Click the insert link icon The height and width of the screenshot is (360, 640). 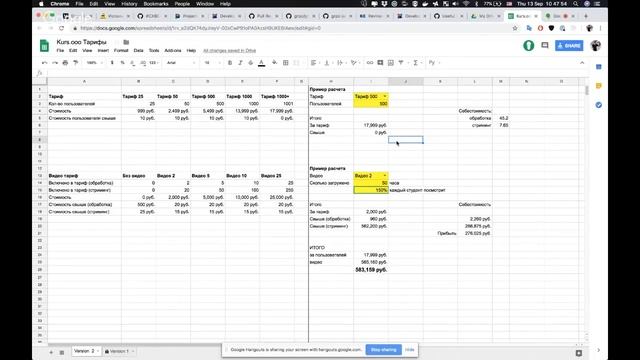(x=370, y=63)
